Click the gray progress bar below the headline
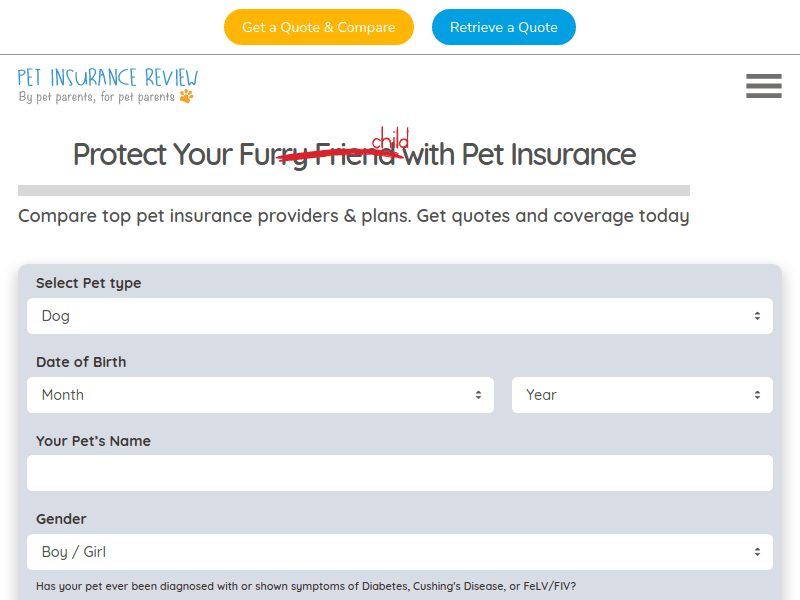 pos(354,190)
